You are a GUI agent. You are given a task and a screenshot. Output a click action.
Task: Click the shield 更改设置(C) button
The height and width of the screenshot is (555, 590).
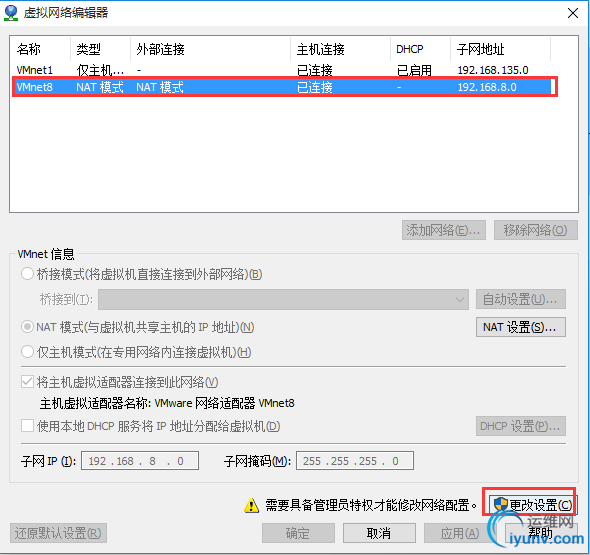pos(532,505)
